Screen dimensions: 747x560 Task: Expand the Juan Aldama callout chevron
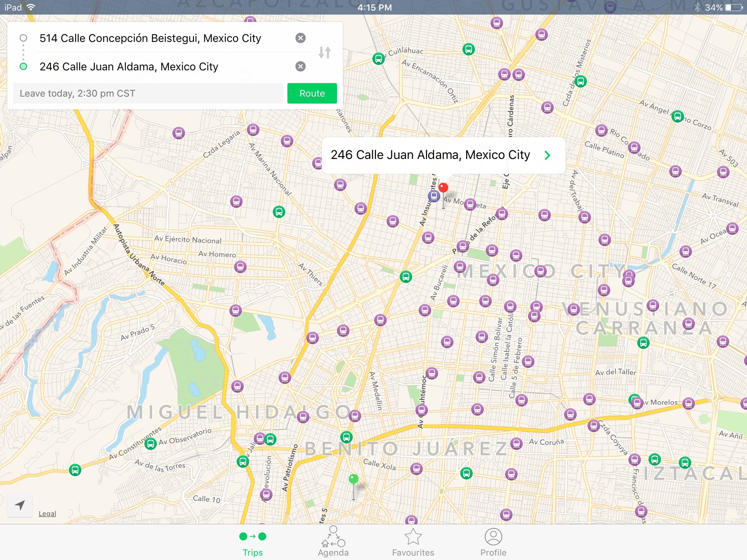[x=547, y=155]
